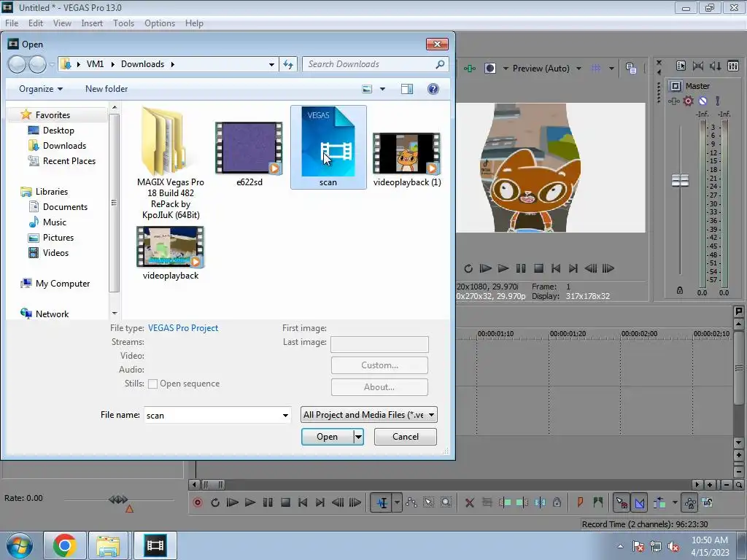This screenshot has height=560, width=747.
Task: Toggle the preview overlays grid icon
Action: (596, 68)
